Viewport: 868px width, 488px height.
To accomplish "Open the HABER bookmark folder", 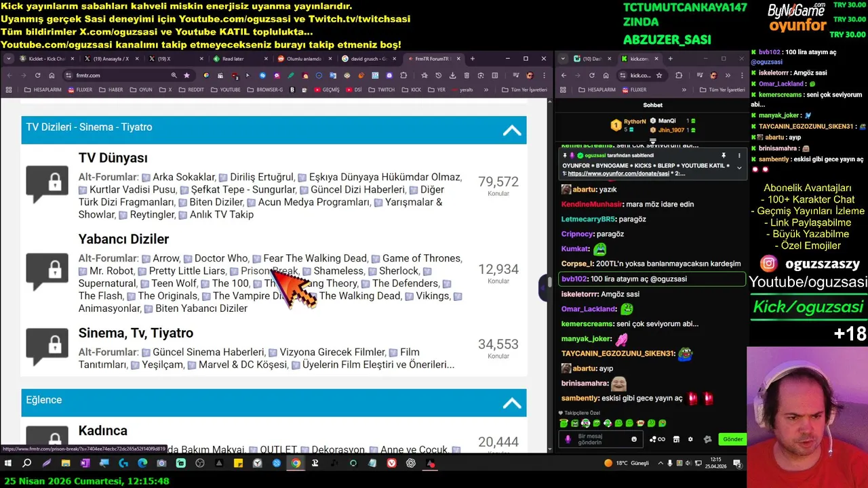I will tap(111, 89).
